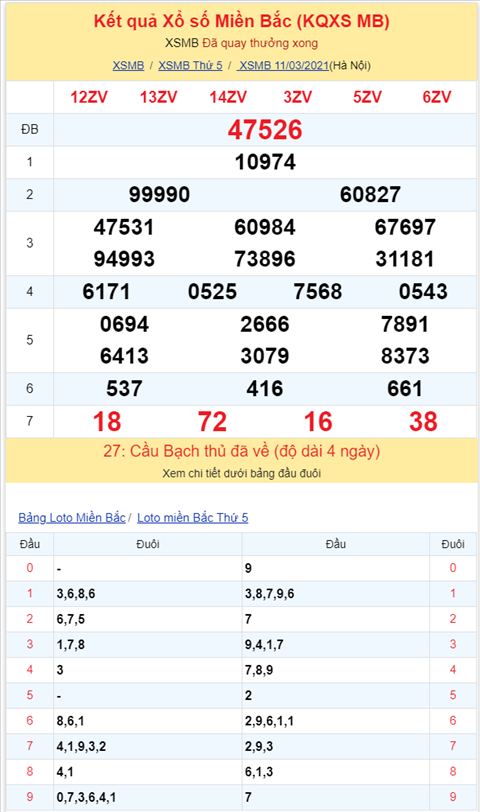Select fourth prize number 0525

click(212, 292)
